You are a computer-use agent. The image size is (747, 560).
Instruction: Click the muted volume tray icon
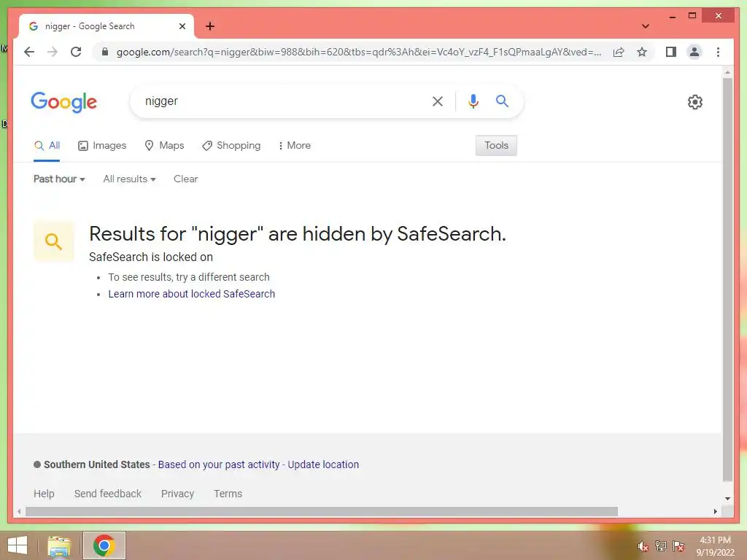(x=643, y=546)
